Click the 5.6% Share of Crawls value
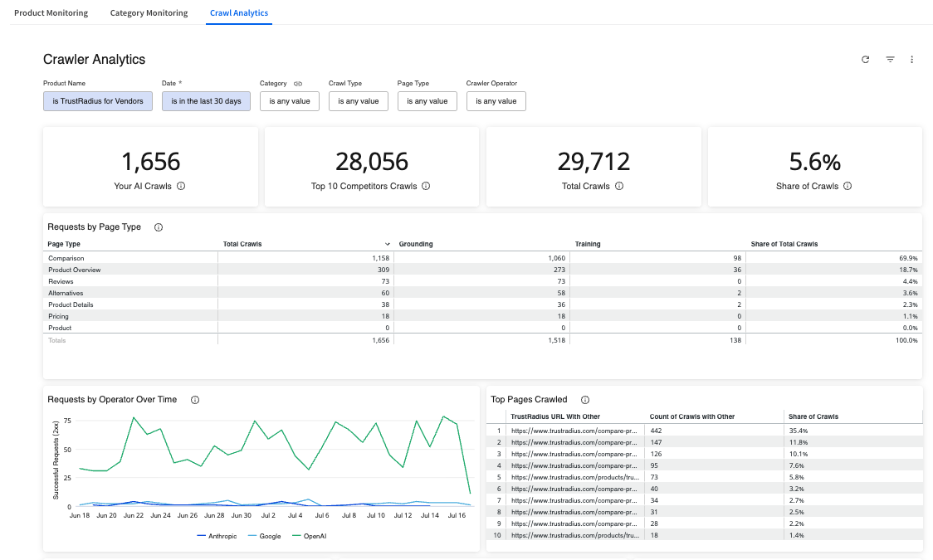The height and width of the screenshot is (560, 933). coord(814,162)
